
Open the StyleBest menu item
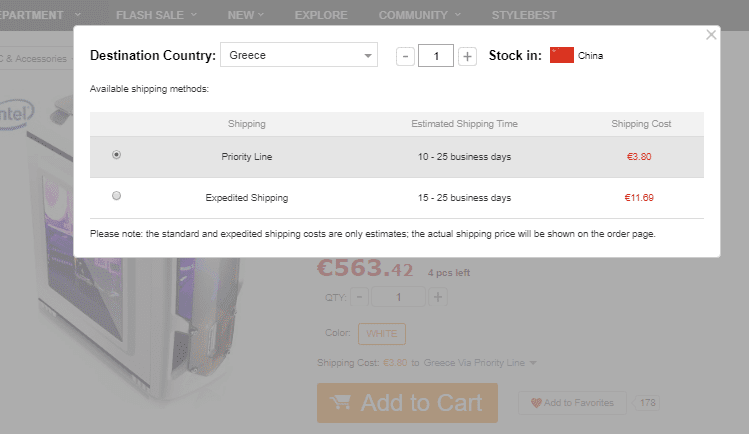[x=524, y=15]
